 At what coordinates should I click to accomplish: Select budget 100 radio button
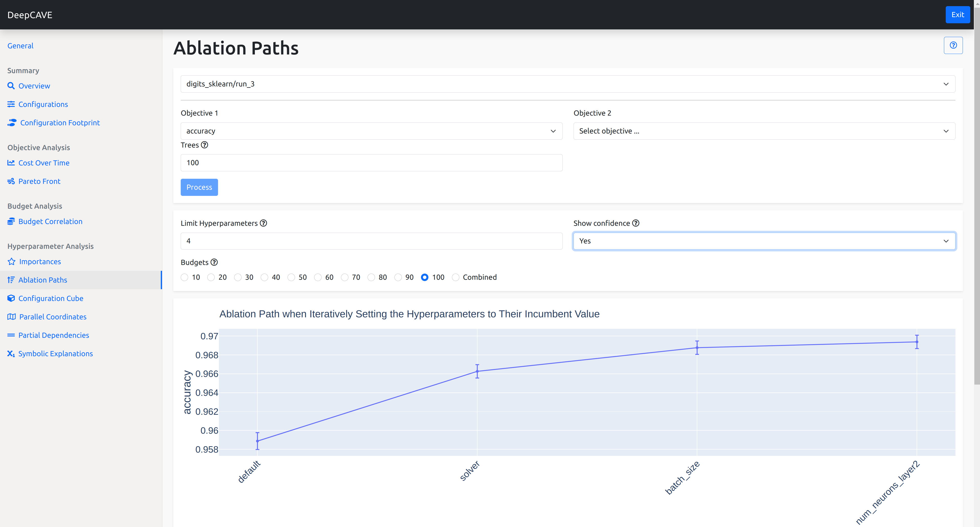coord(425,277)
